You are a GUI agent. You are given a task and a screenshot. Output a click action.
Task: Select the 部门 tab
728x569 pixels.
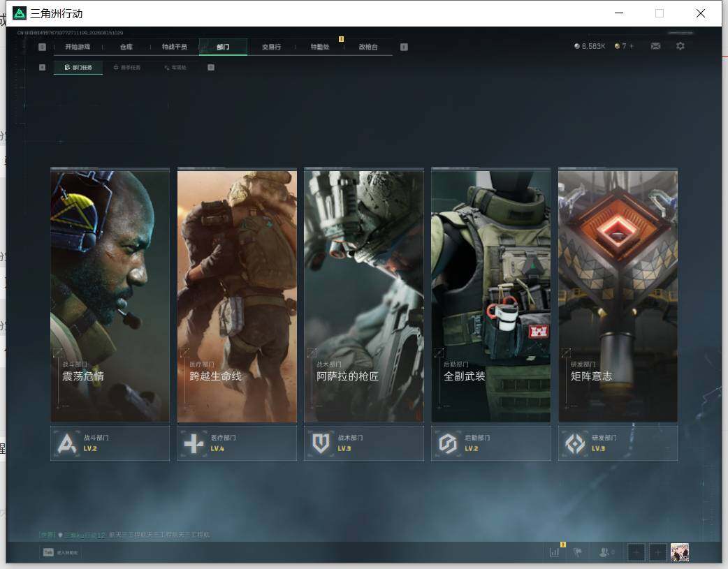click(223, 47)
